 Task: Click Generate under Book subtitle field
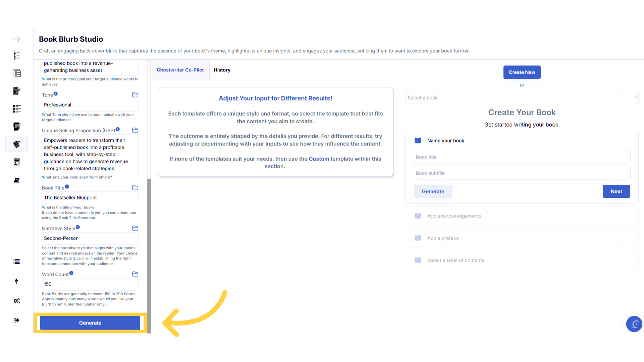coord(433,191)
